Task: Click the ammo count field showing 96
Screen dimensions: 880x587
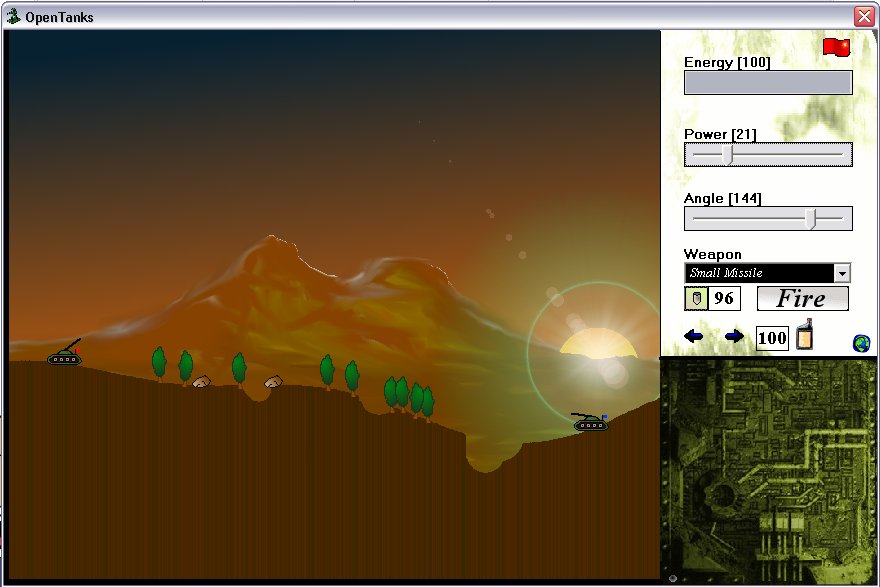Action: coord(725,298)
